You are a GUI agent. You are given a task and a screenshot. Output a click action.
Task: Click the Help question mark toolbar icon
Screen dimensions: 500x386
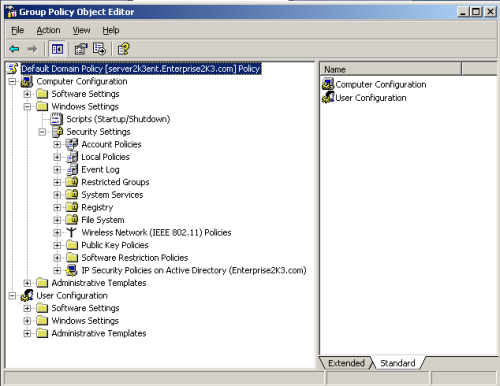point(123,49)
